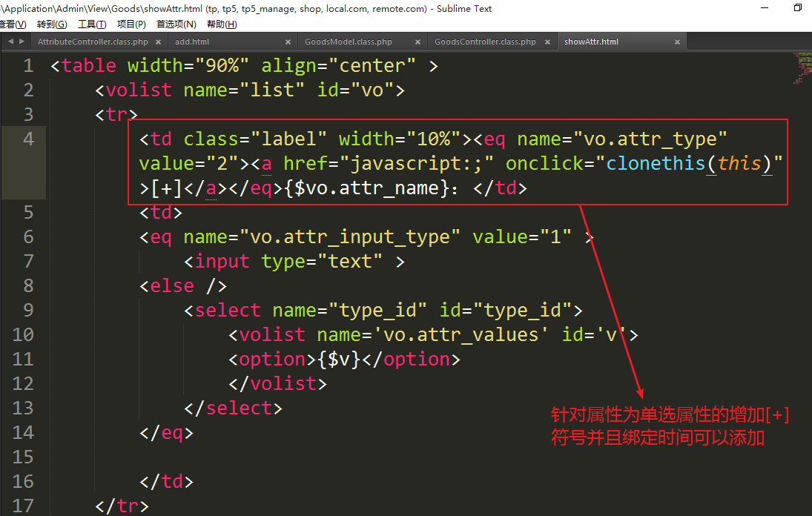The width and height of the screenshot is (812, 516).
Task: Click the tab scroll right arrow
Action: [22, 42]
